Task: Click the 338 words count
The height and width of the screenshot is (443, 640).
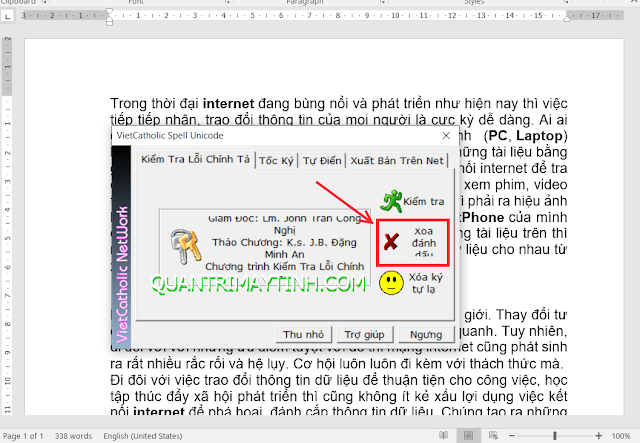Action: point(73,436)
